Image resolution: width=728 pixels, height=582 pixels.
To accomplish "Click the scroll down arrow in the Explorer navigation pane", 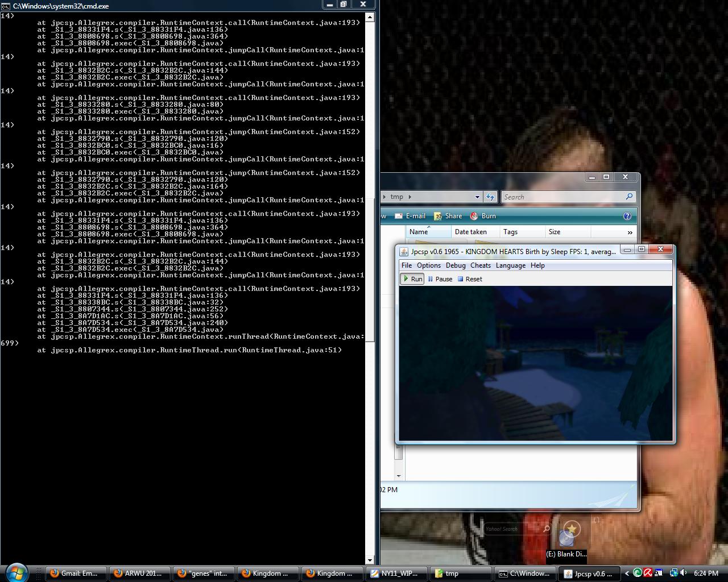I will [x=399, y=476].
